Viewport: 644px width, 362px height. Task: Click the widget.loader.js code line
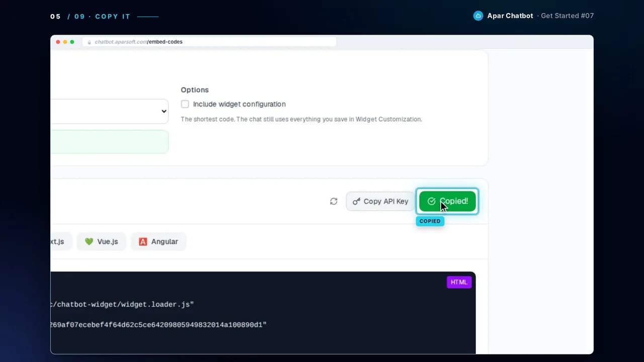click(x=122, y=304)
